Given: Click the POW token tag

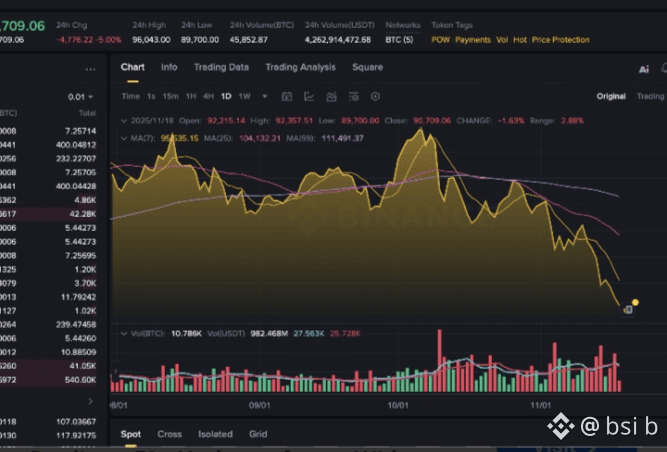Looking at the screenshot, I should coord(440,40).
